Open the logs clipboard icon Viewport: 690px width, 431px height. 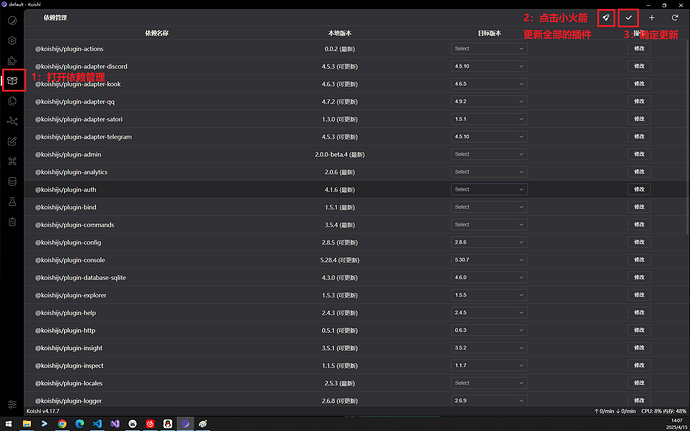[12, 222]
